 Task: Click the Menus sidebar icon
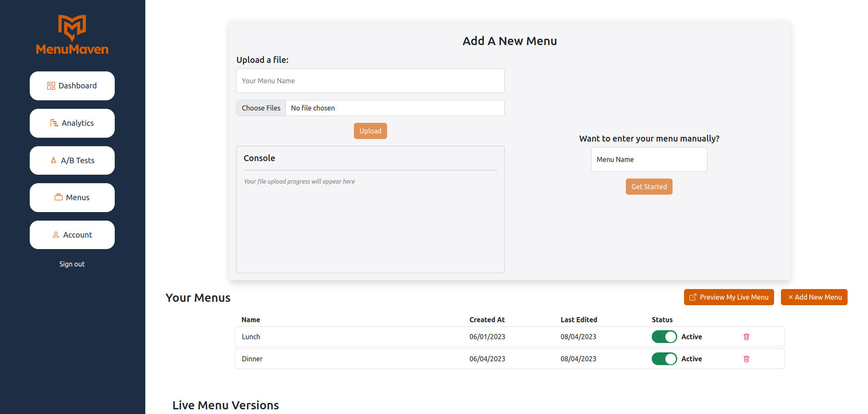tap(59, 198)
